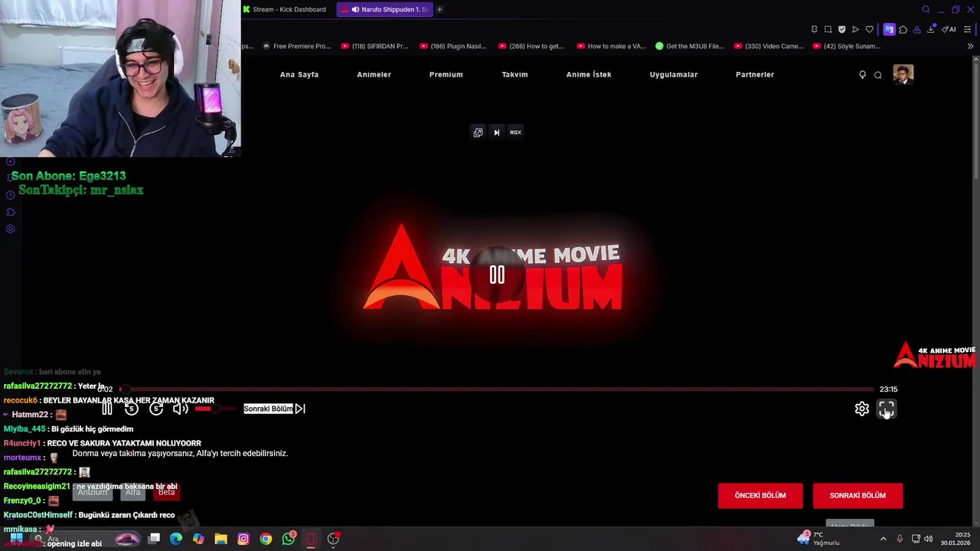Screen dimensions: 980x551
Task: Expand the bookmarks overflow chevron
Action: point(970,46)
